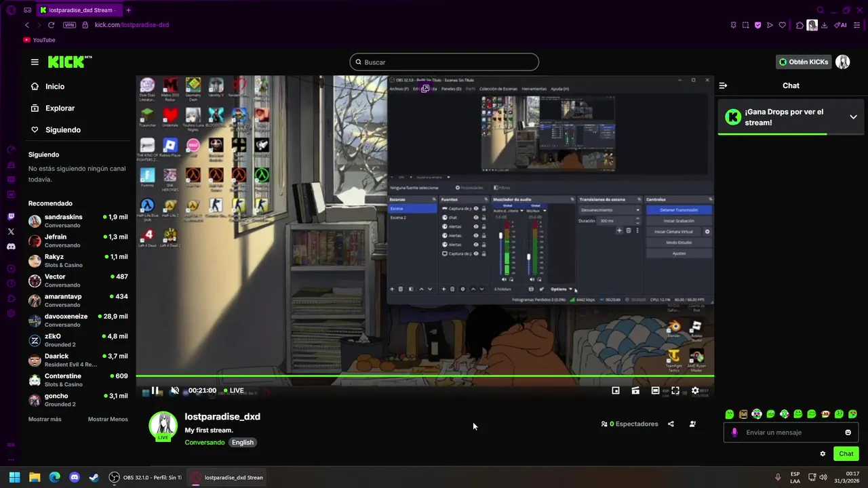Viewport: 868px width, 488px height.
Task: Open mini player picture-in-picture icon
Action: click(x=616, y=390)
